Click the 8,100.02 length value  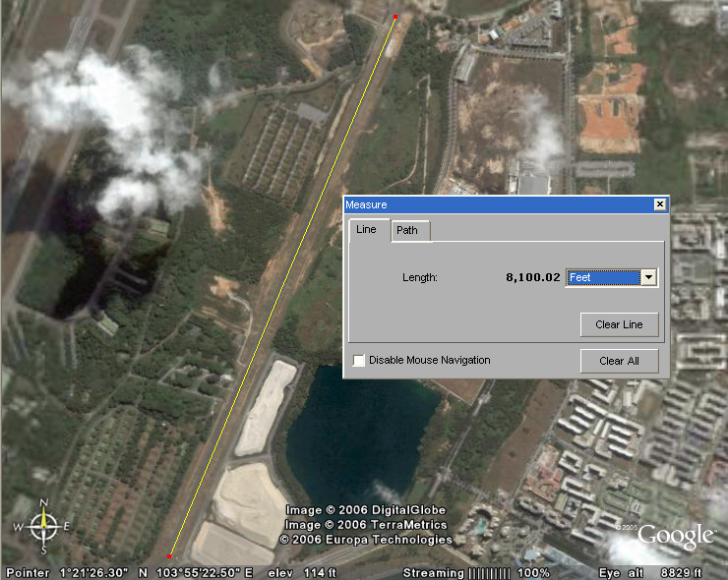coord(532,278)
